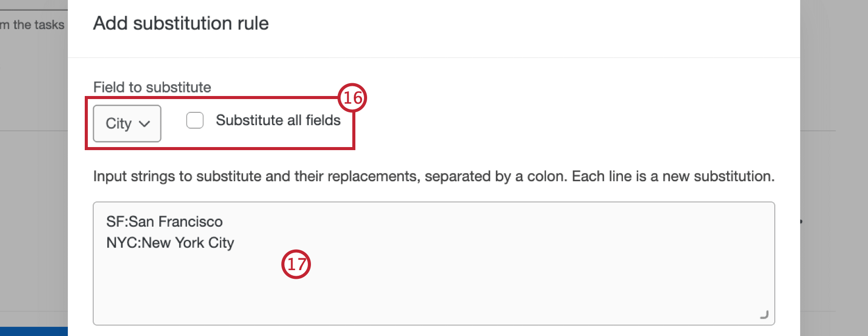Viewport: 868px width, 336px height.
Task: Click the textarea resize handle icon
Action: coord(764,315)
